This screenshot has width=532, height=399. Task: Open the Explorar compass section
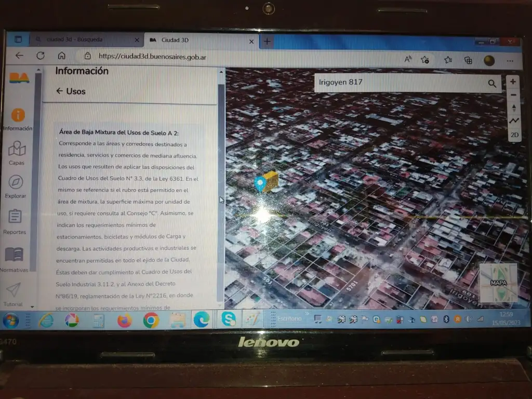pos(16,187)
